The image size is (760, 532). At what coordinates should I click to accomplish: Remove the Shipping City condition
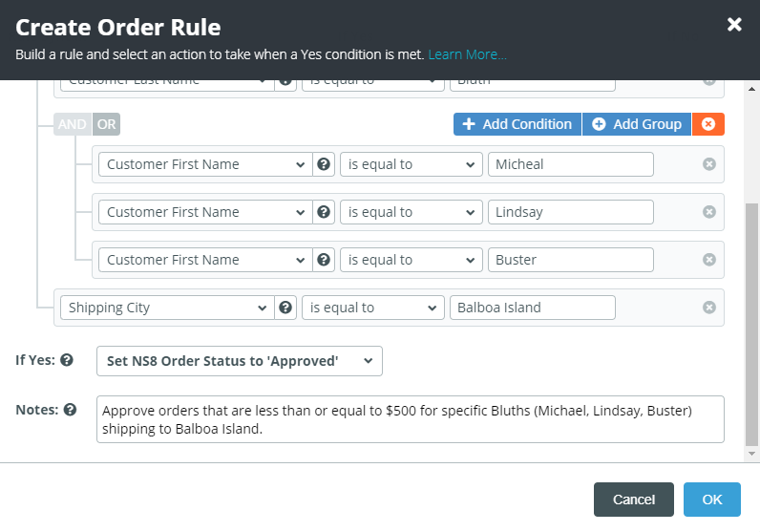tap(709, 308)
